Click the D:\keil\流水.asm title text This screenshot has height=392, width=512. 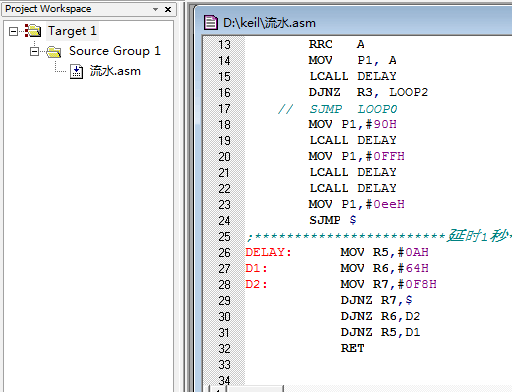point(269,23)
